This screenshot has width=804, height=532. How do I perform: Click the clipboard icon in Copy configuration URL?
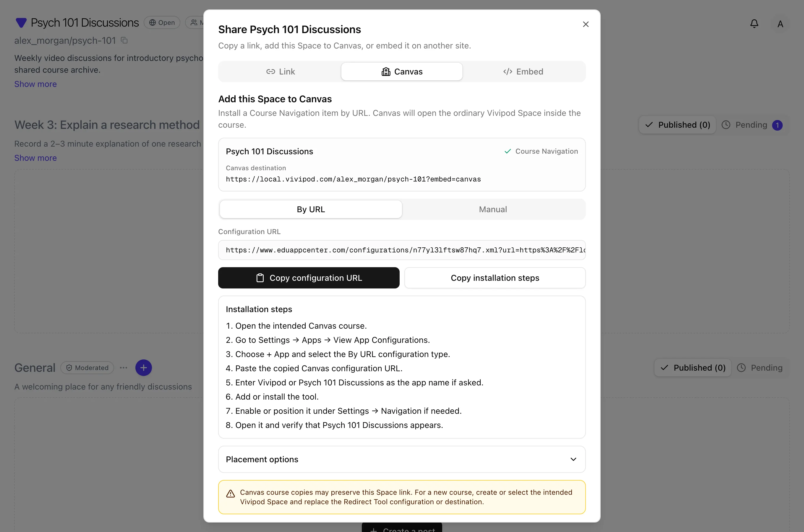point(260,278)
